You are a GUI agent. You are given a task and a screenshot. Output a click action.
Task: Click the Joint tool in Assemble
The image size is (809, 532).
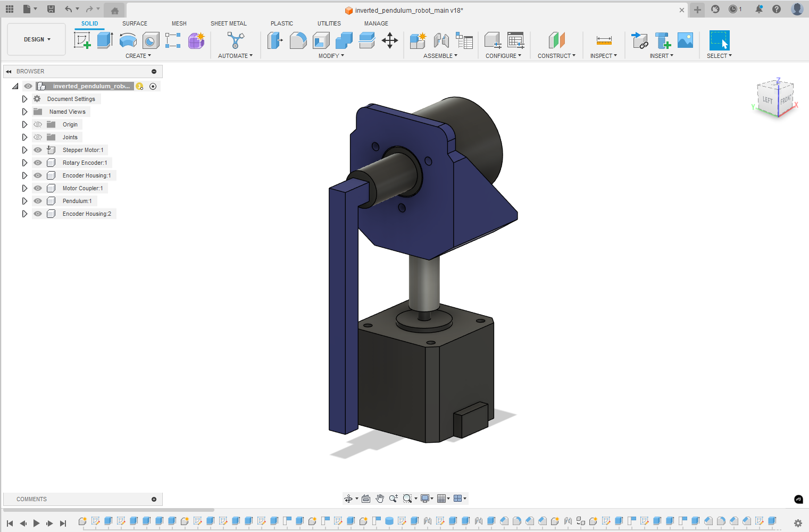pyautogui.click(x=441, y=40)
